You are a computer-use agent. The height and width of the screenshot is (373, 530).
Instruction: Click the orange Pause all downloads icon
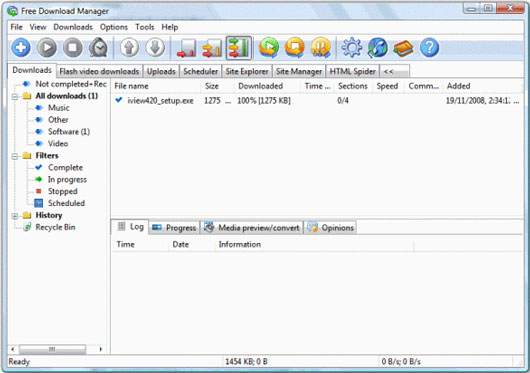coord(320,47)
